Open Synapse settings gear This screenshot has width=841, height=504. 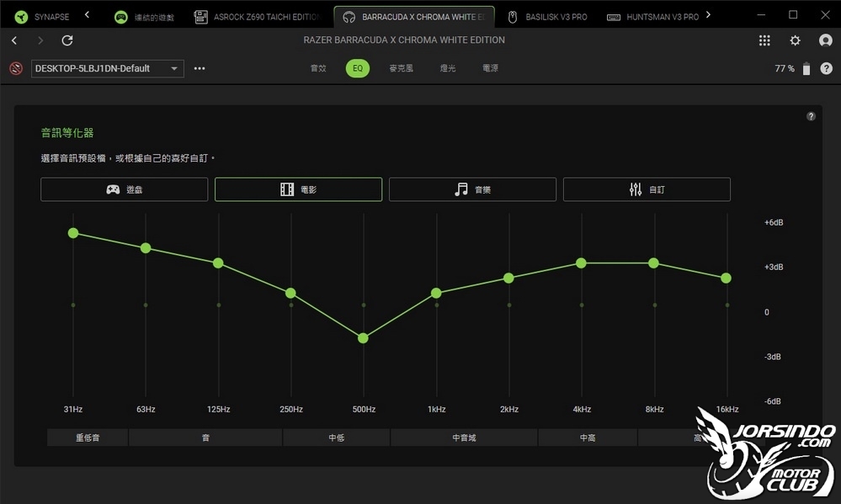(x=795, y=40)
